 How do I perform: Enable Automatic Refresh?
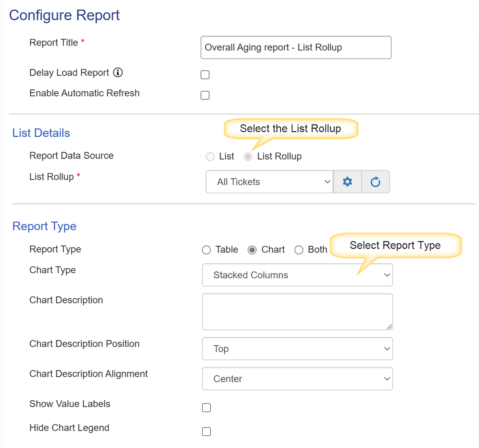point(205,95)
